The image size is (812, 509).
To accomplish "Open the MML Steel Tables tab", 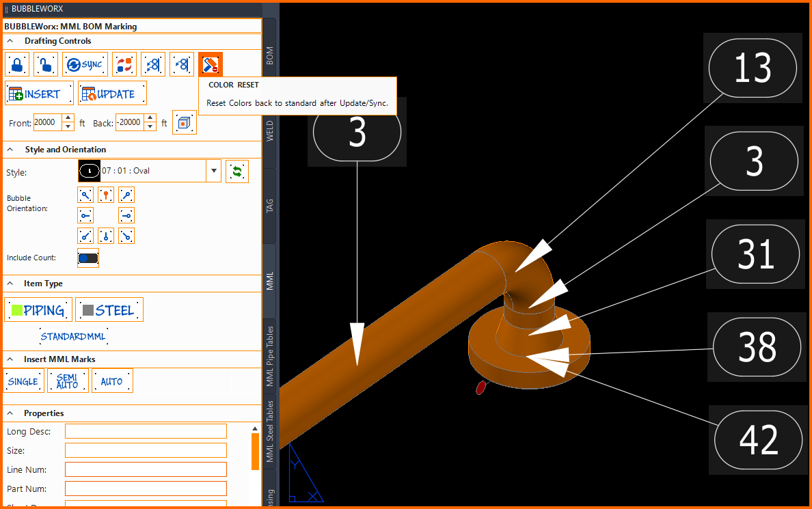I will (x=270, y=431).
